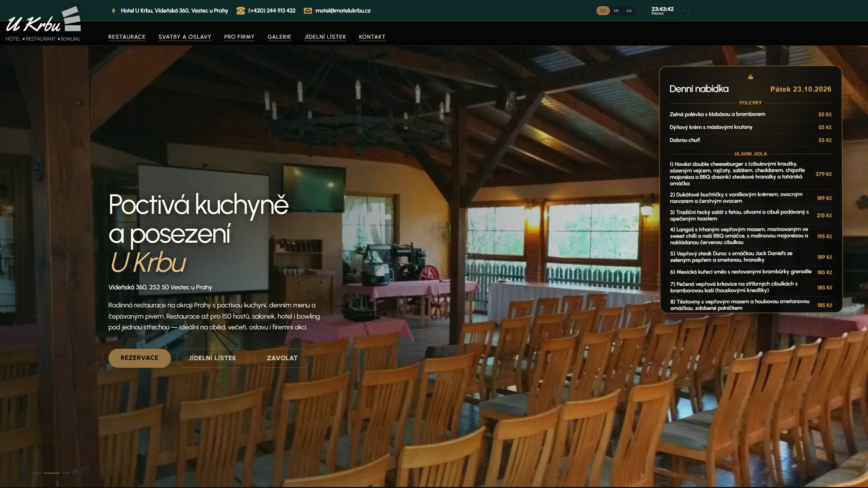Click the U Krbu hotel logo
This screenshot has height=488, width=868.
coord(43,24)
